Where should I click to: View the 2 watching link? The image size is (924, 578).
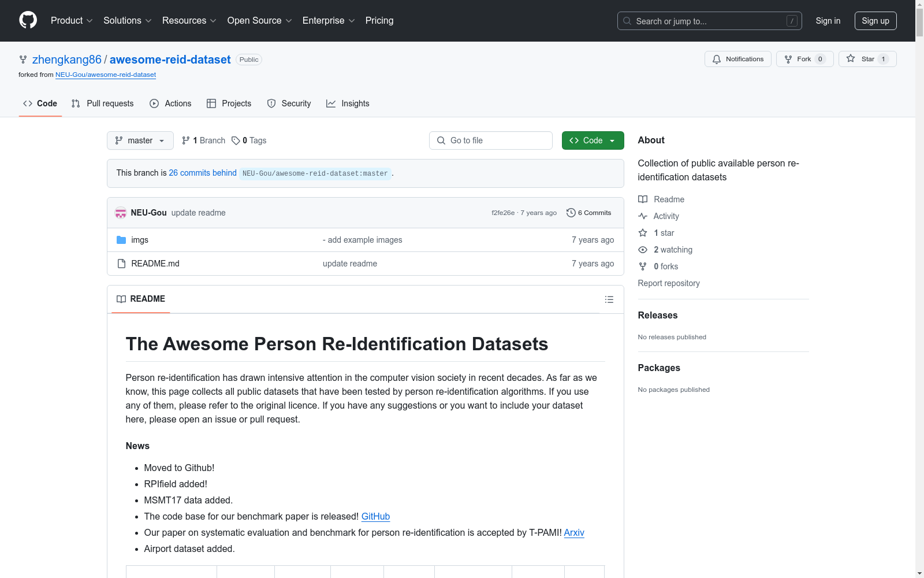click(x=665, y=250)
